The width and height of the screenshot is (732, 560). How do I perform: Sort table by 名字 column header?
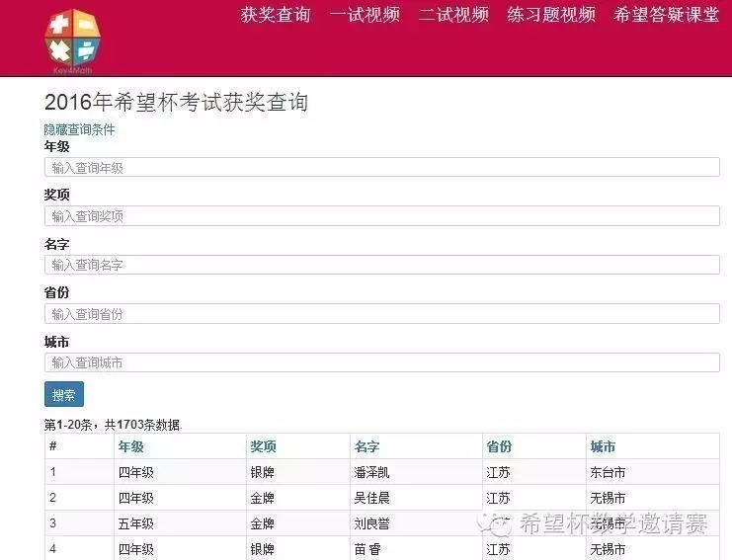pos(366,446)
